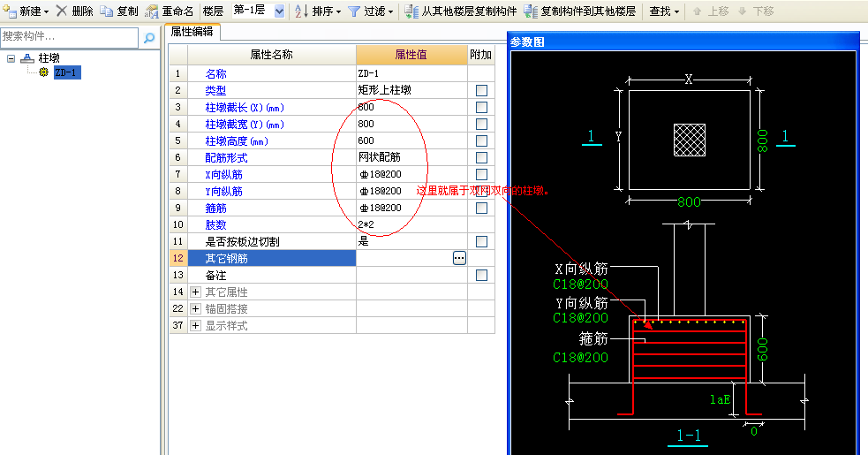The height and width of the screenshot is (455, 868).
Task: Collapse the 柱墩 tree node
Action: [11, 57]
